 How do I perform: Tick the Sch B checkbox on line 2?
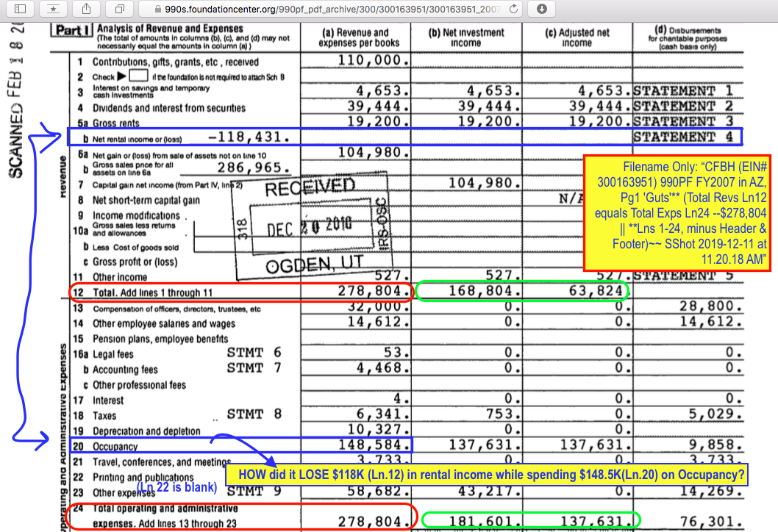tap(139, 76)
